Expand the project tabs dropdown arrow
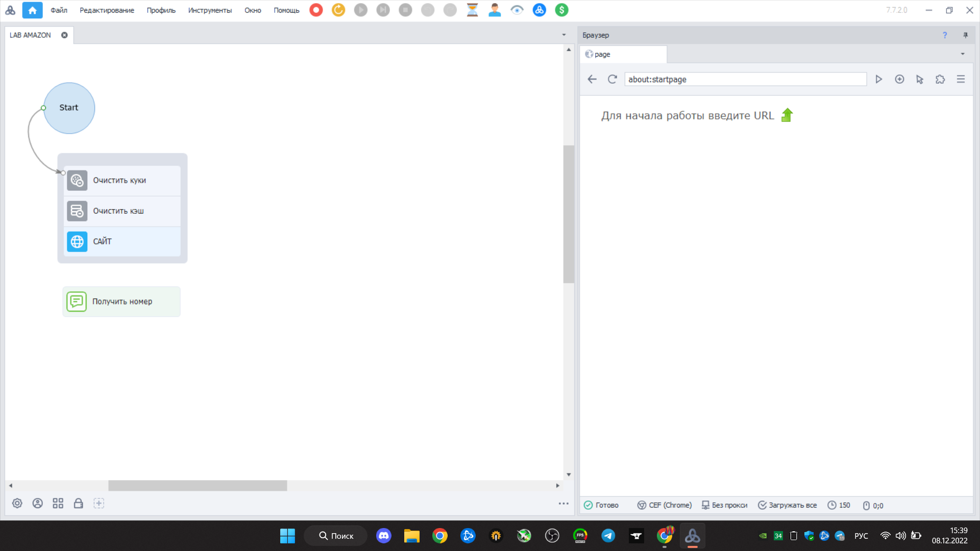The image size is (980, 551). point(564,35)
